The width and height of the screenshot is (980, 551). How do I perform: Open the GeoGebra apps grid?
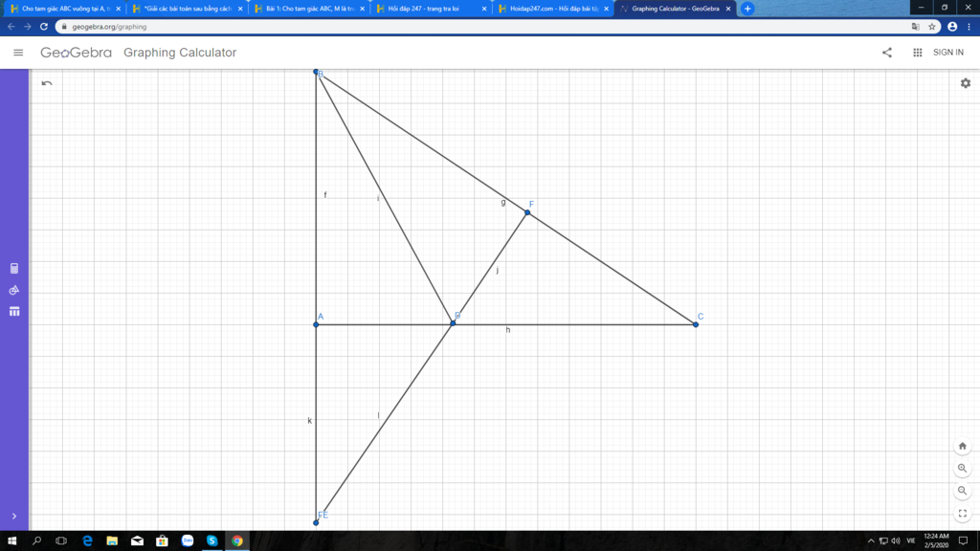tap(918, 53)
